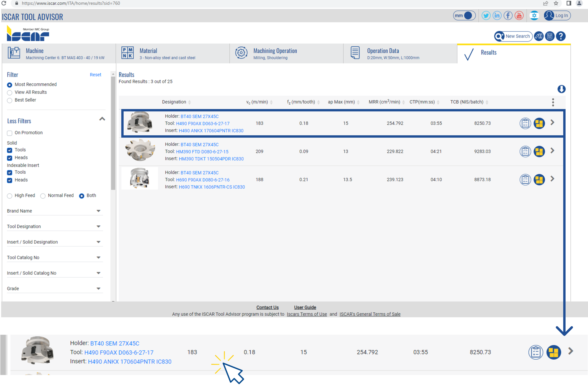This screenshot has width=588, height=389.
Task: Click the Twitter icon in header
Action: [x=486, y=16]
